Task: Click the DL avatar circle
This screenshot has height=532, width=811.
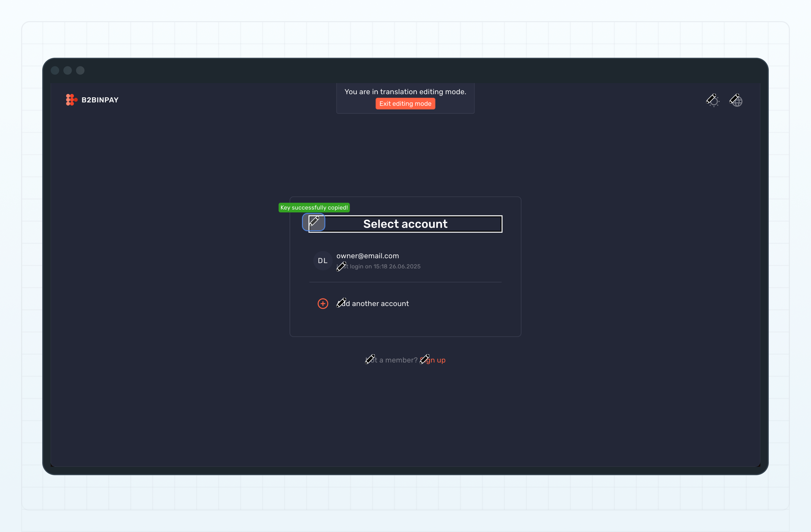Action: 322,260
